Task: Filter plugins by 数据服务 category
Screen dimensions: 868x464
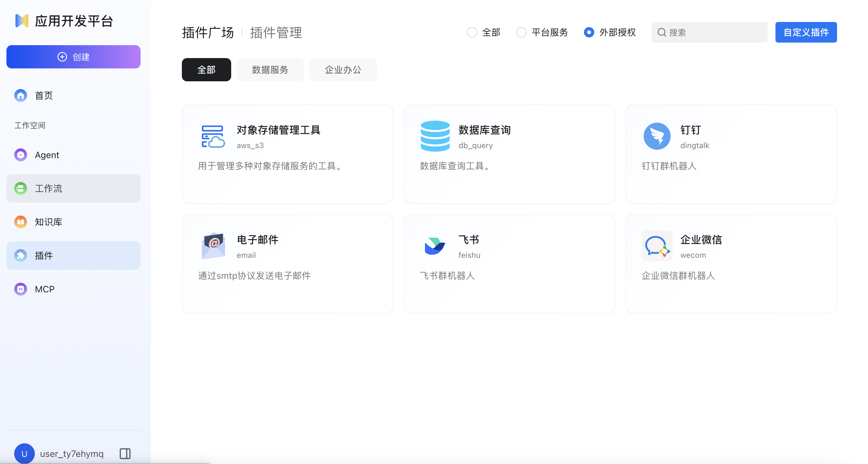Action: (x=270, y=70)
